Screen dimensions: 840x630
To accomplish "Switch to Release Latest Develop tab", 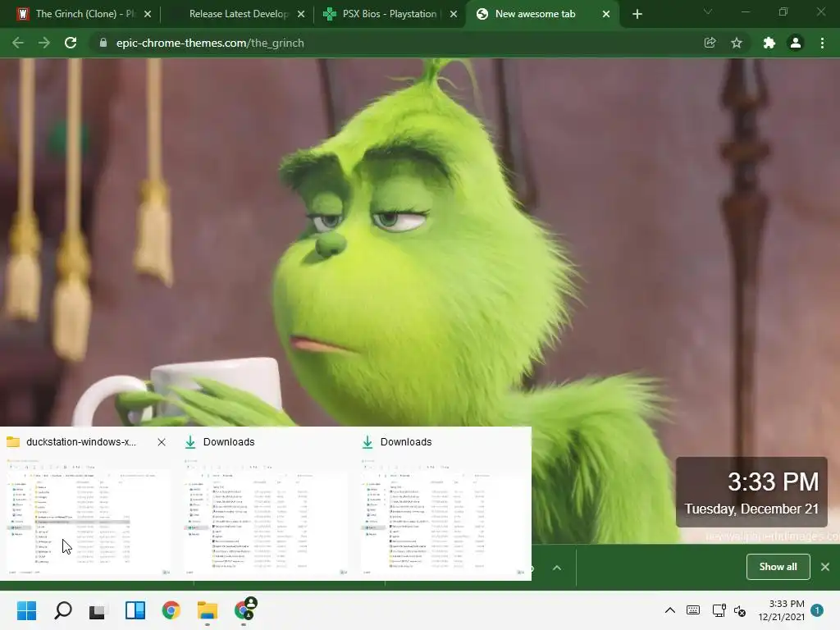I will 239,14.
